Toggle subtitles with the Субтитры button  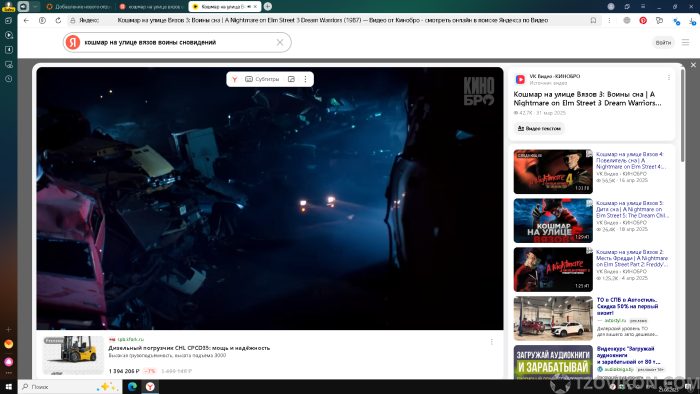click(x=262, y=79)
